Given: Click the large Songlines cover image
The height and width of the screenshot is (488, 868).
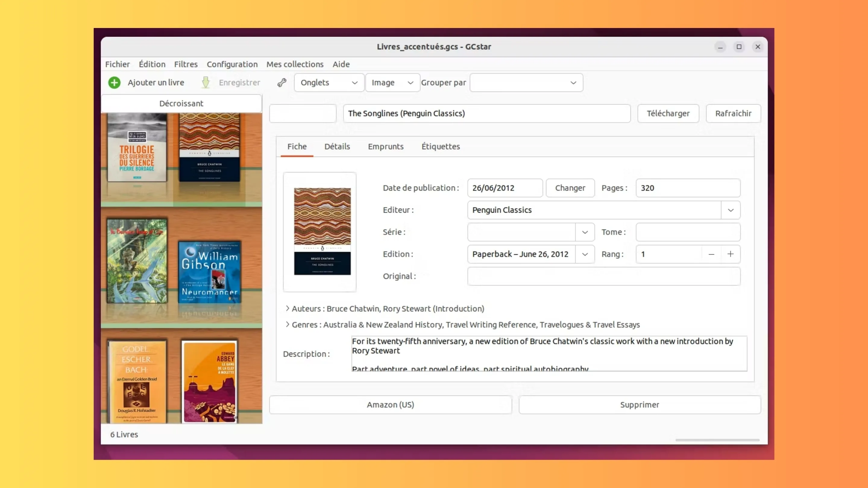Looking at the screenshot, I should pos(322,231).
